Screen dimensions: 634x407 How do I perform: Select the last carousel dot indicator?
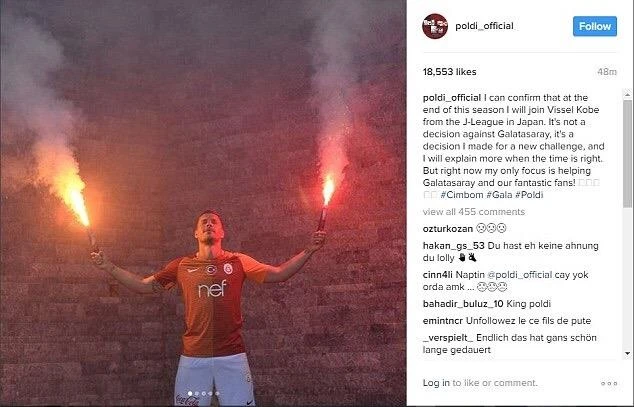click(217, 393)
